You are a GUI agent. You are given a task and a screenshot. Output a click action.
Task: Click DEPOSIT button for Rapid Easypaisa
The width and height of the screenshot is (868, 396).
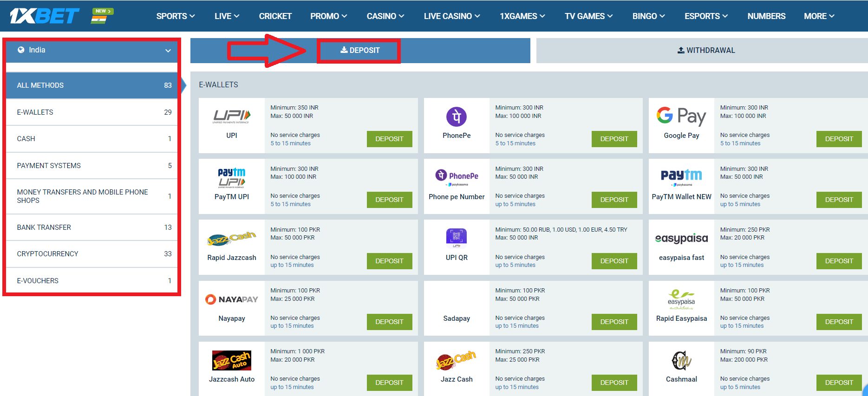click(839, 322)
